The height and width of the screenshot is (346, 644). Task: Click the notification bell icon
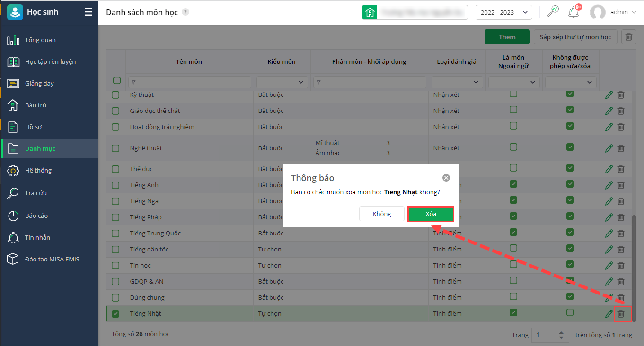(574, 12)
